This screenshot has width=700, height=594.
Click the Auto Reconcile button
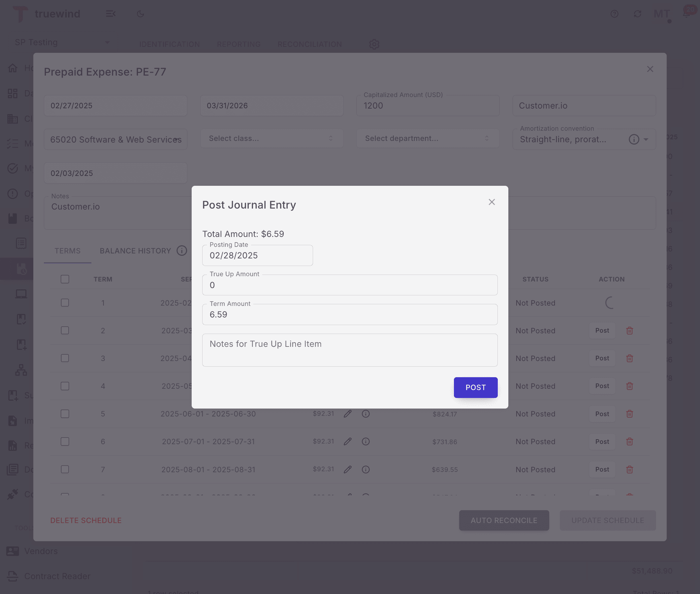tap(504, 520)
